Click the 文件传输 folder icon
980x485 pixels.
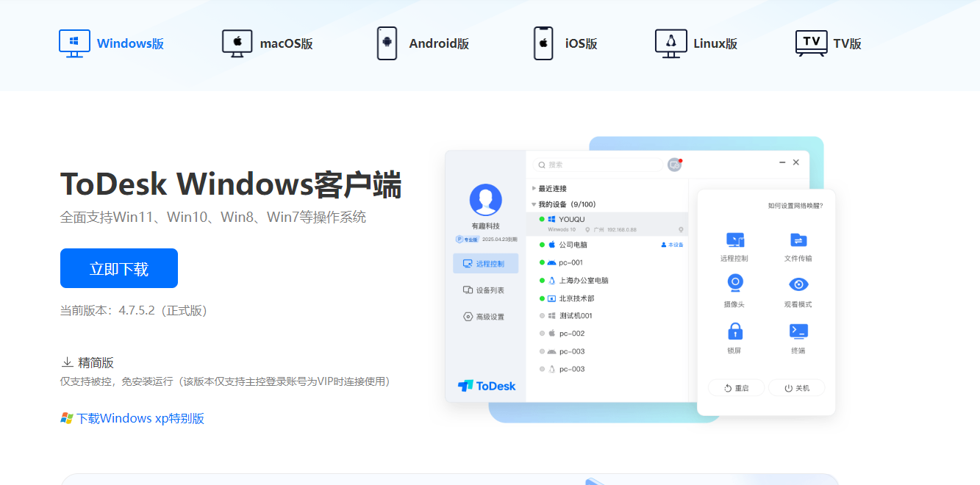tap(798, 240)
